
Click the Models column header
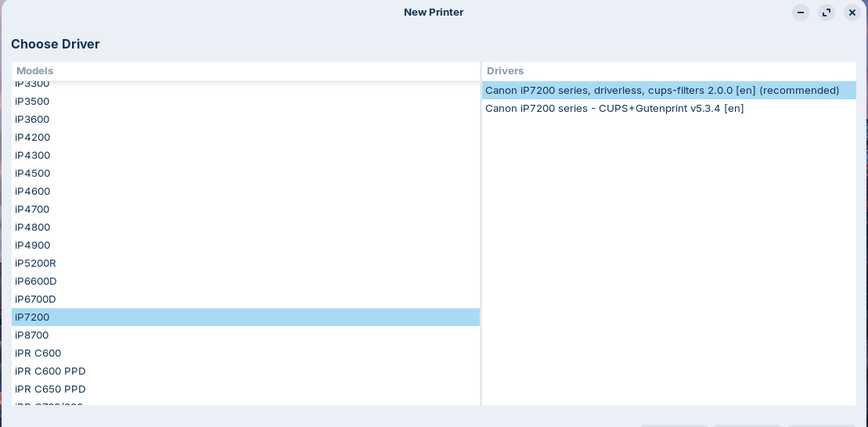(x=245, y=70)
